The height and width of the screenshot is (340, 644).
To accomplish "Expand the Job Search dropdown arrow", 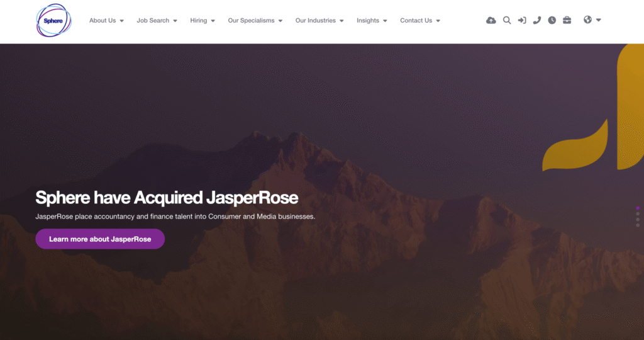I will pos(175,21).
